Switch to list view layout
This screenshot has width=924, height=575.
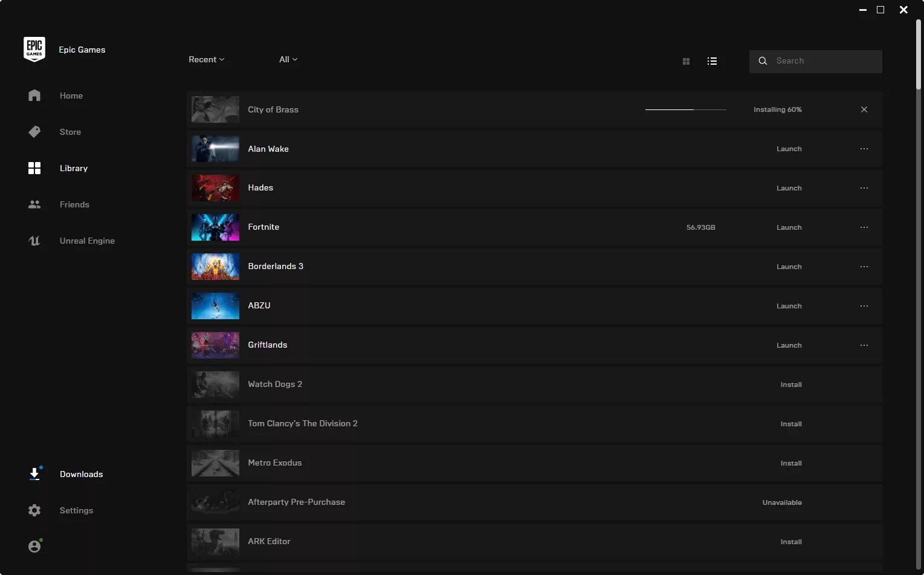click(x=712, y=61)
